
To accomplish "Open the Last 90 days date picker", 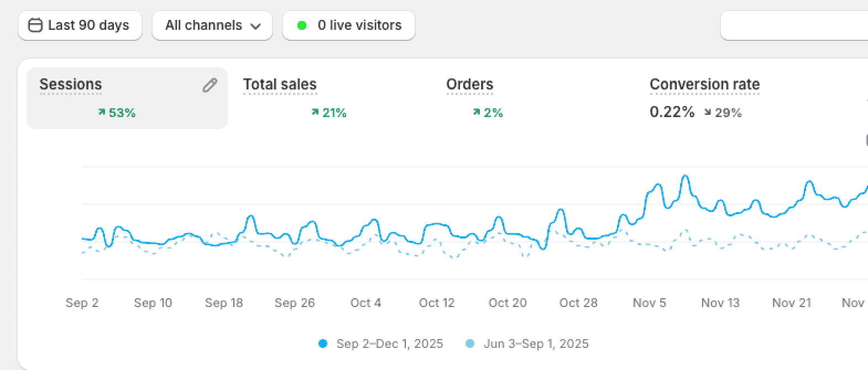I will tap(80, 25).
